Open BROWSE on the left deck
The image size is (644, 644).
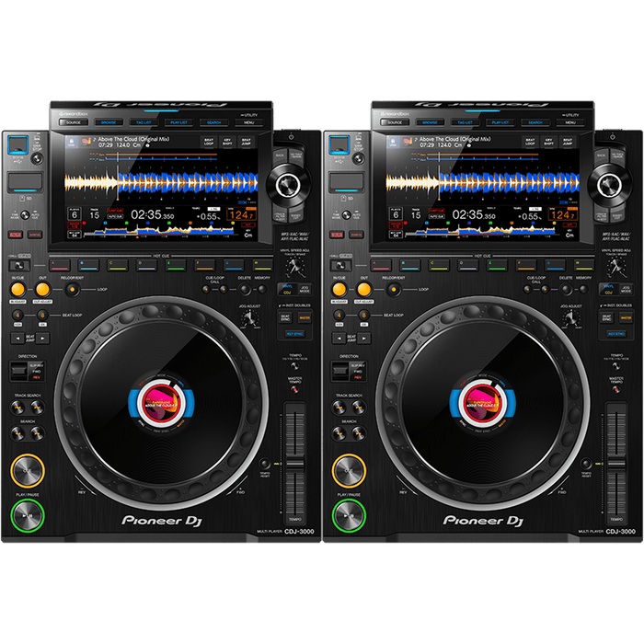[x=109, y=122]
